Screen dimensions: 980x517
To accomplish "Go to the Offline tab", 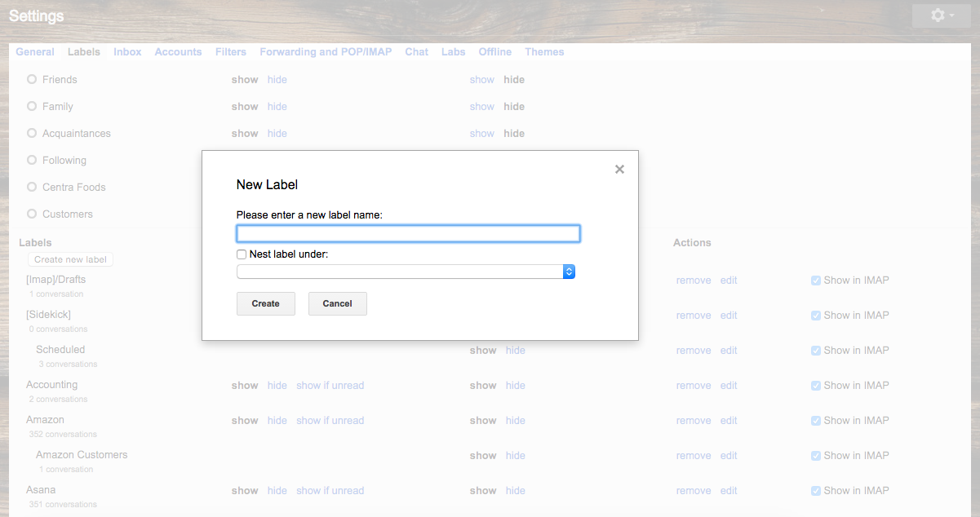I will tap(494, 51).
